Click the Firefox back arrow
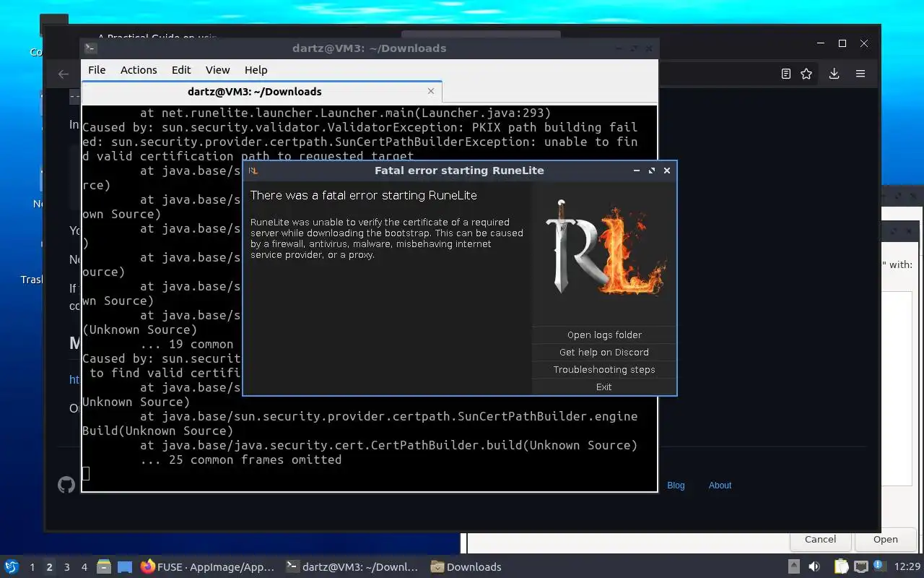The width and height of the screenshot is (924, 578). [x=64, y=74]
